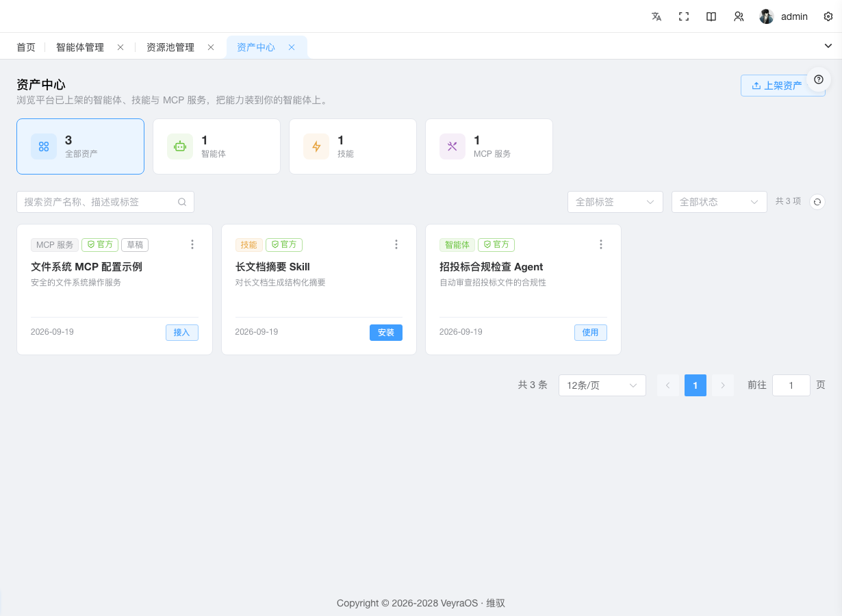Open the 全部状态 filter dropdown
Screen dimensions: 842x616
click(x=719, y=202)
